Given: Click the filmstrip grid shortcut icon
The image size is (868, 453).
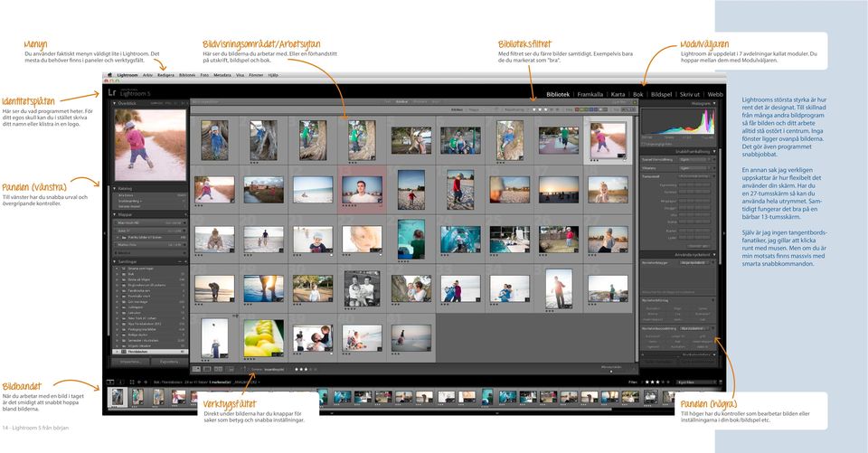Looking at the screenshot, I should (x=132, y=382).
